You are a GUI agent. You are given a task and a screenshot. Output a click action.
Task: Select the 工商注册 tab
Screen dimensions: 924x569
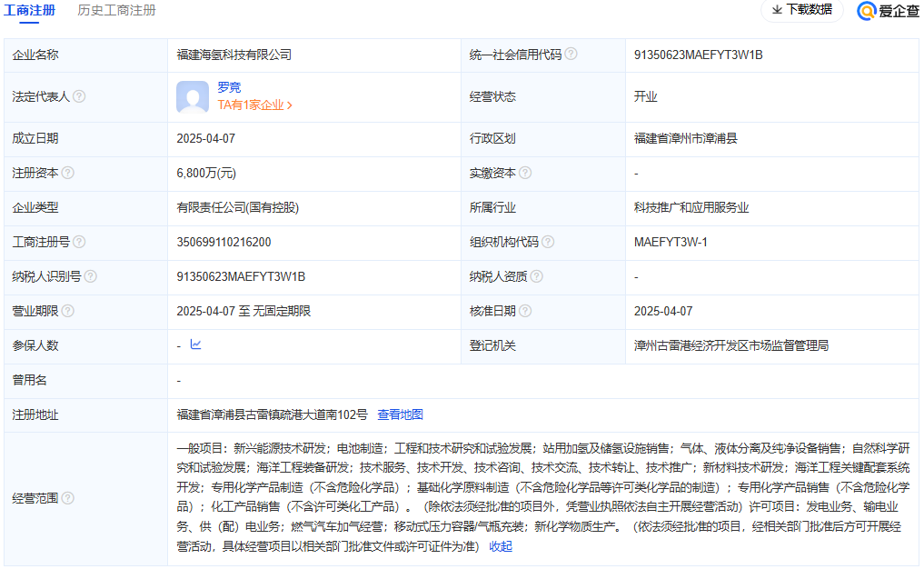pos(29,10)
